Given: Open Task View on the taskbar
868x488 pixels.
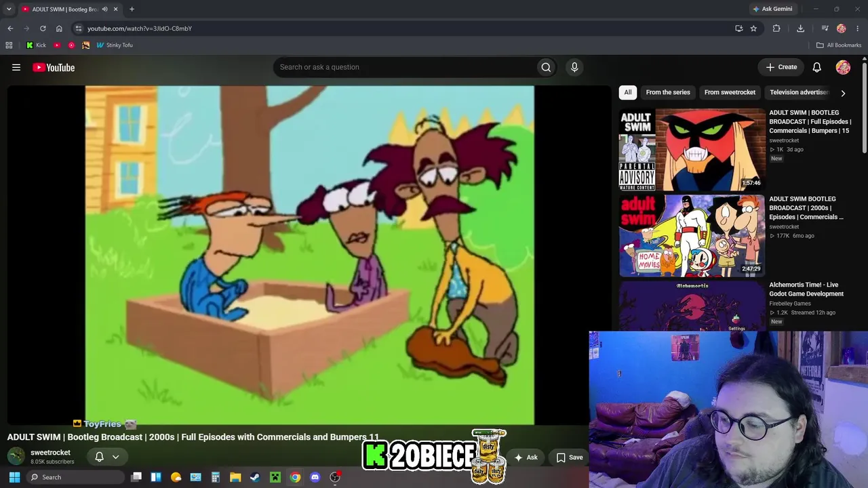Looking at the screenshot, I should tap(136, 477).
